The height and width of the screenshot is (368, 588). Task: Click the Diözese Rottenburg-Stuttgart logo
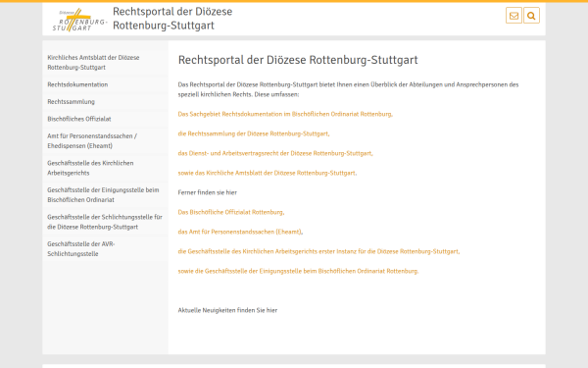tap(80, 20)
